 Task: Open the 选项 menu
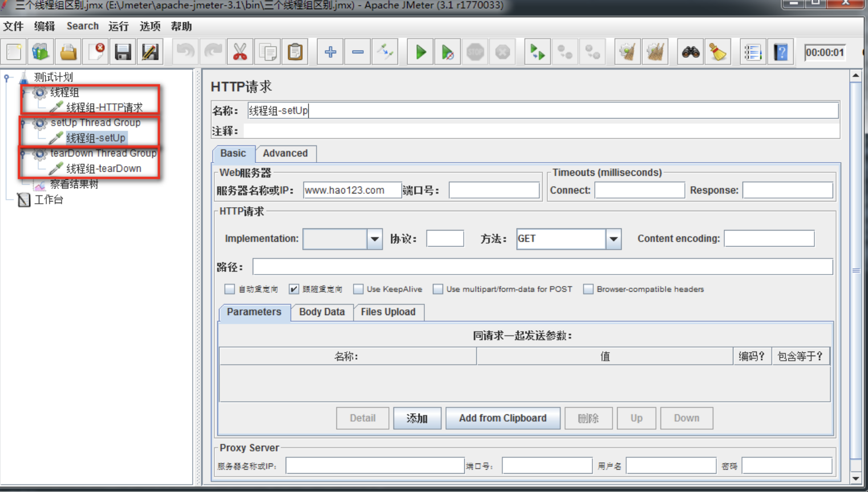point(150,26)
